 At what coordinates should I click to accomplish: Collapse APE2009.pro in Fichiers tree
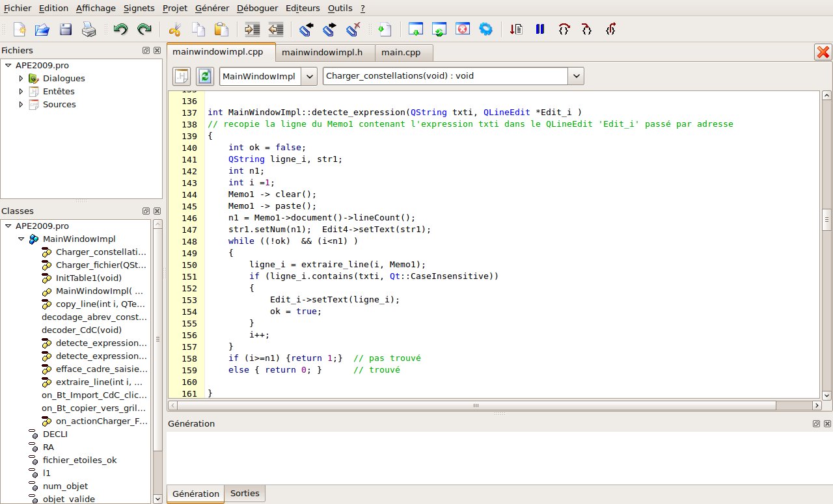pos(8,65)
